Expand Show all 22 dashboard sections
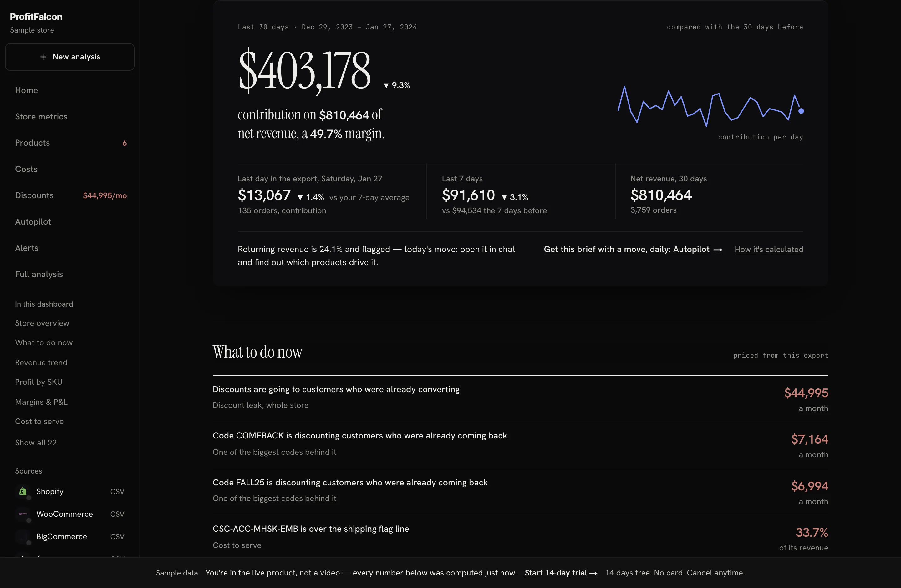The height and width of the screenshot is (588, 901). coord(36,442)
